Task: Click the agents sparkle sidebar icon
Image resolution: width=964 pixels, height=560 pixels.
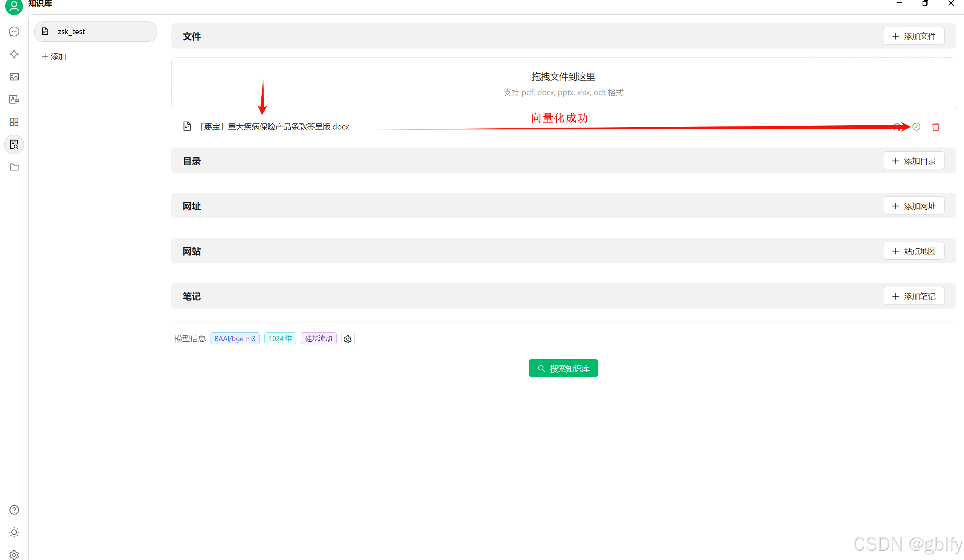Action: point(14,54)
